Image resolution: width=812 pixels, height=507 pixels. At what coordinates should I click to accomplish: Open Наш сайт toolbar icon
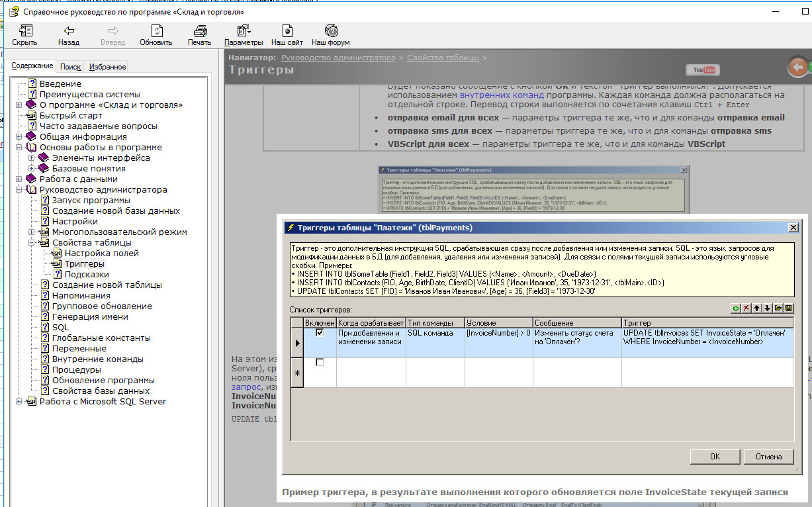click(287, 35)
